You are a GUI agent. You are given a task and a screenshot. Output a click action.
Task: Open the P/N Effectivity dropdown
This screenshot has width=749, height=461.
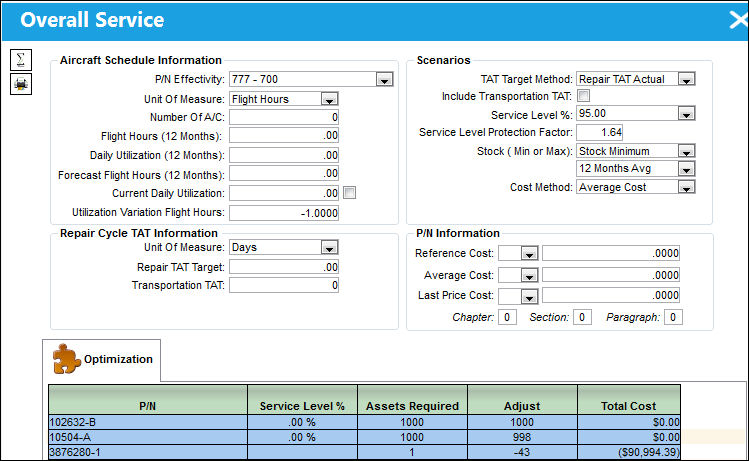(x=384, y=79)
